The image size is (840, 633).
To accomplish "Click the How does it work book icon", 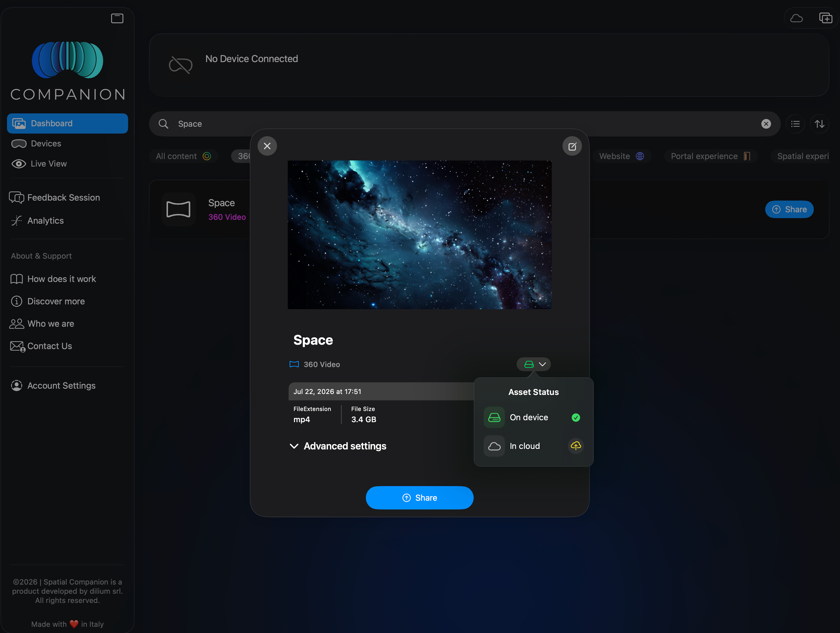I will (16, 279).
